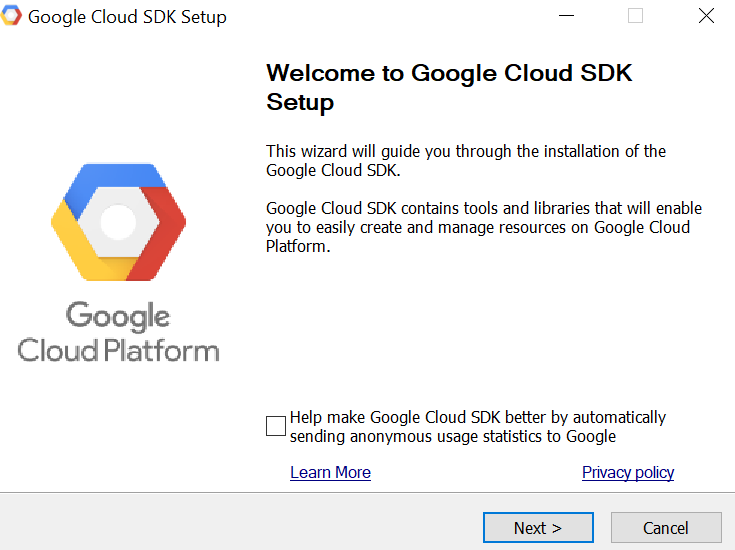Image resolution: width=735 pixels, height=550 pixels.
Task: Open the Learn More link
Action: pyautogui.click(x=330, y=472)
